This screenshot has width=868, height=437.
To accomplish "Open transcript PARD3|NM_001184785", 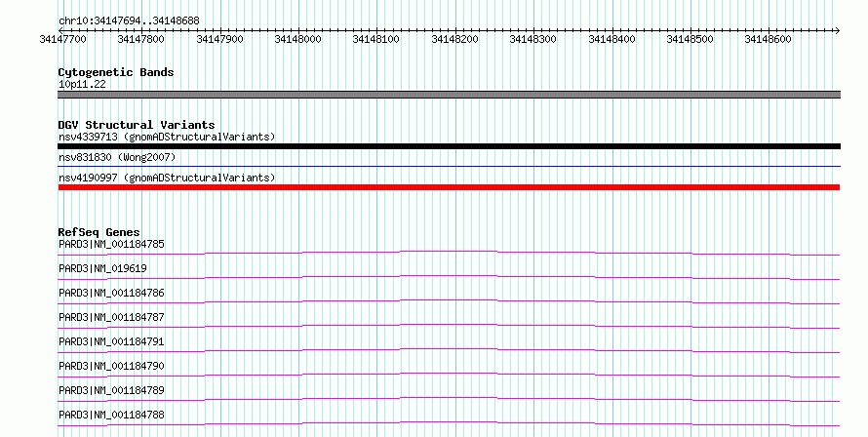I will pyautogui.click(x=111, y=244).
